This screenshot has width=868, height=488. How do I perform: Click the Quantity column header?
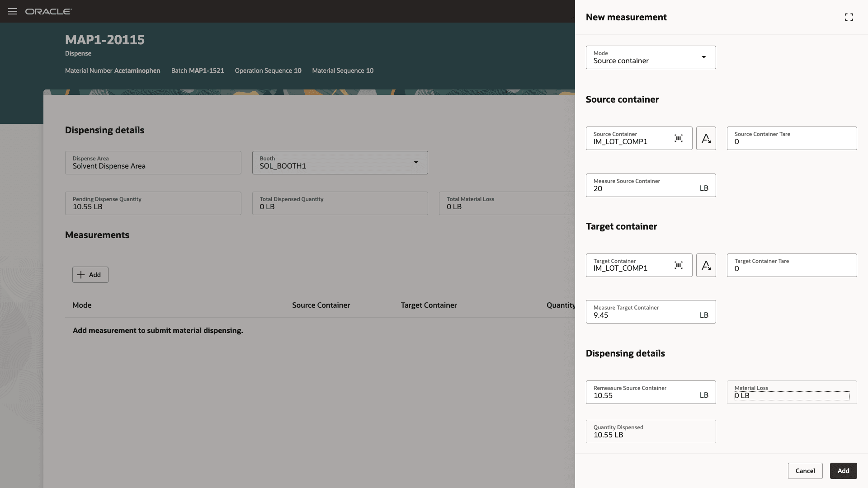561,305
